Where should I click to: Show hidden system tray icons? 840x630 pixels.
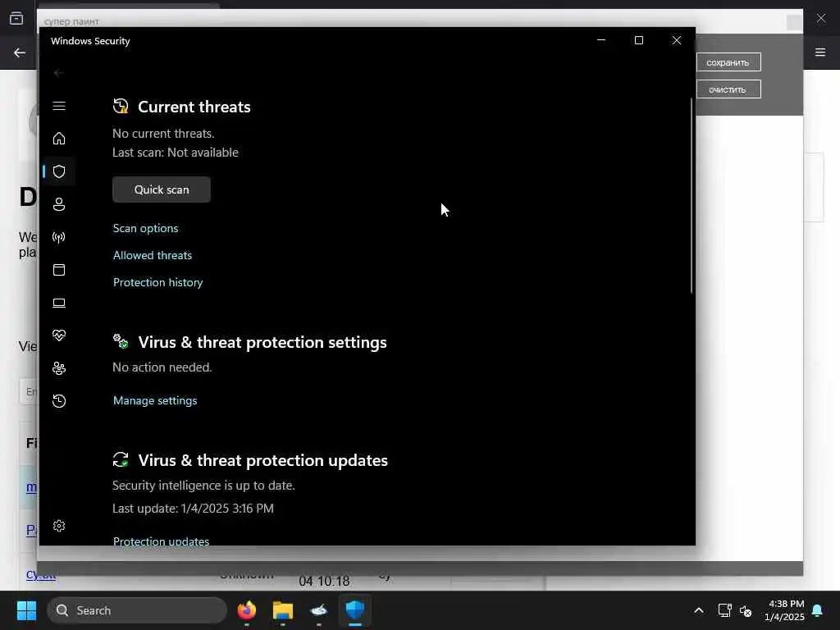pos(699,610)
